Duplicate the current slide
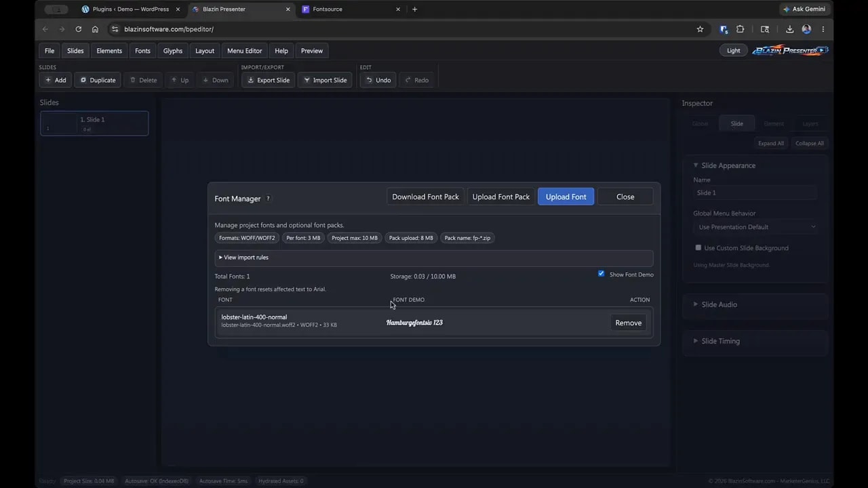 98,80
